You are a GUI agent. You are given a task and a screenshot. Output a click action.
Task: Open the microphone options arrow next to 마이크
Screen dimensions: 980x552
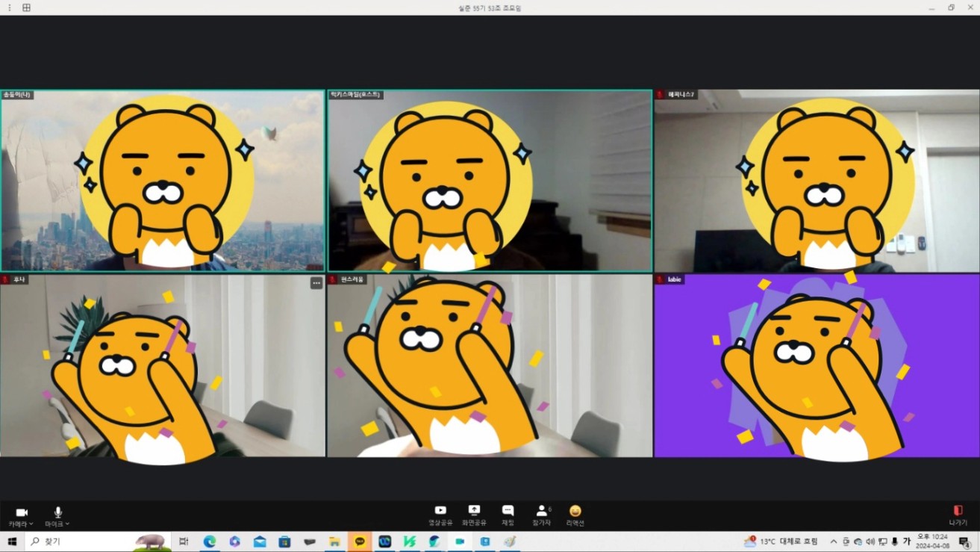click(67, 524)
